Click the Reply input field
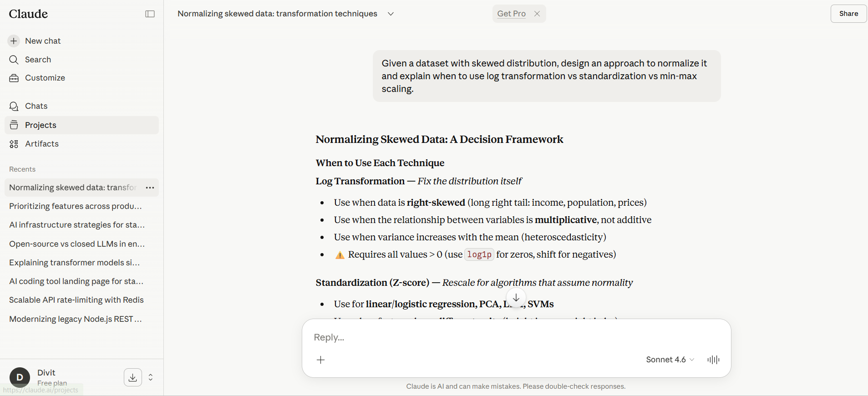 tap(501, 337)
